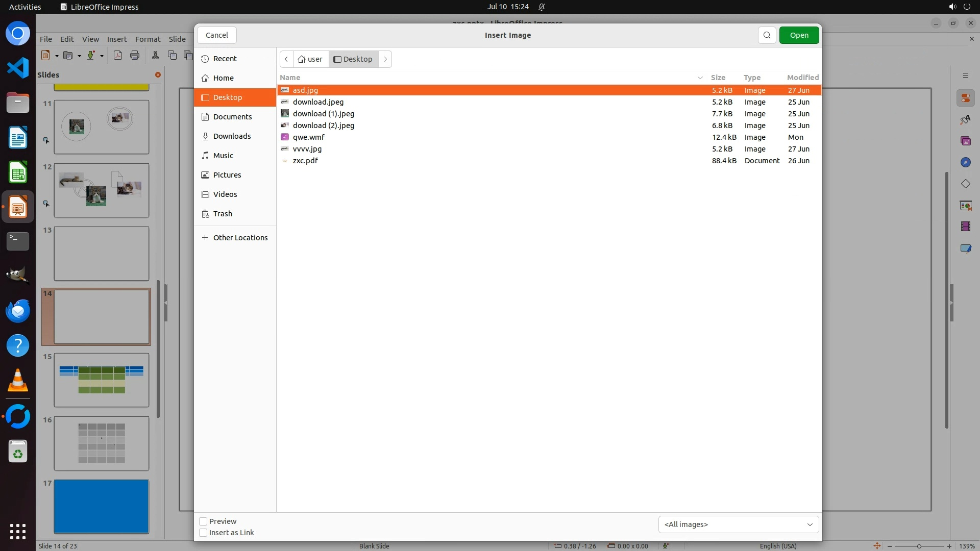Image resolution: width=980 pixels, height=551 pixels.
Task: Click the Cut scissors toolbar icon
Action: click(x=155, y=56)
